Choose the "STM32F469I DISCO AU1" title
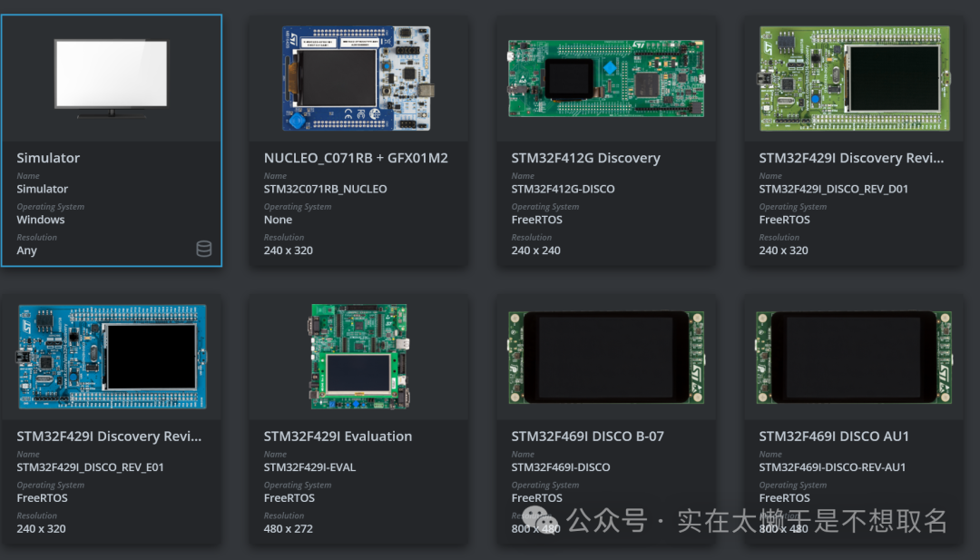The width and height of the screenshot is (980, 560). coord(834,437)
